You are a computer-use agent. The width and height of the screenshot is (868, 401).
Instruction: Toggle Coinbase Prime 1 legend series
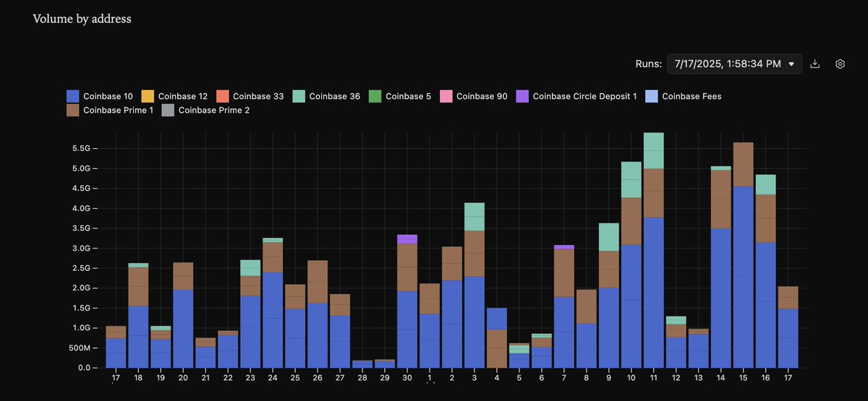[110, 111]
